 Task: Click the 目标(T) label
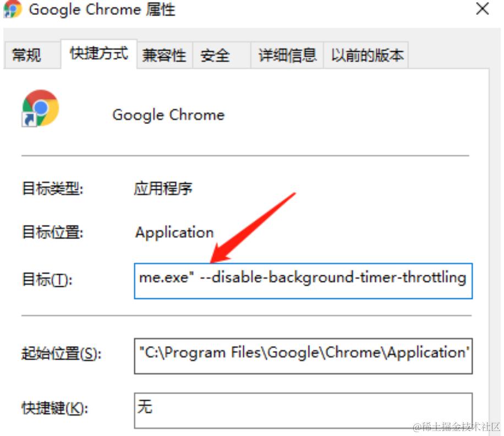click(47, 280)
